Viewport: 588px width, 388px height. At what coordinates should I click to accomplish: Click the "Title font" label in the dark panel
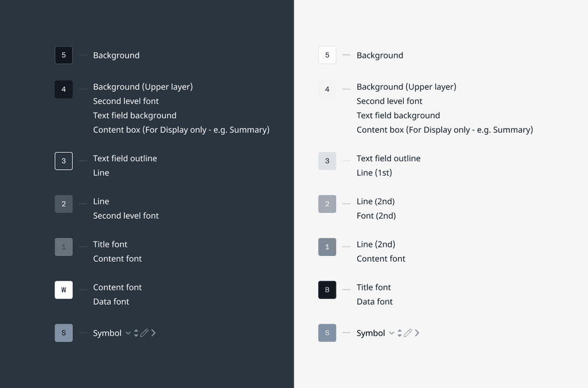[110, 245]
